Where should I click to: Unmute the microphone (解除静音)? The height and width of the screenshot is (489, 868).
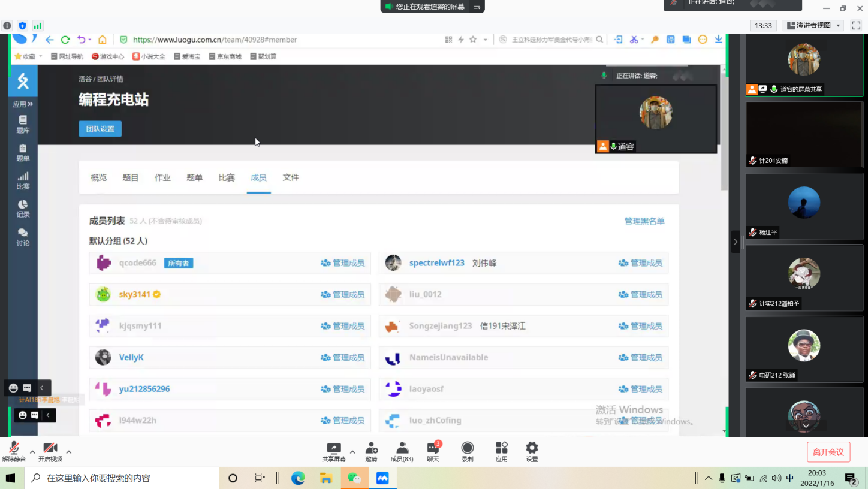pyautogui.click(x=14, y=452)
